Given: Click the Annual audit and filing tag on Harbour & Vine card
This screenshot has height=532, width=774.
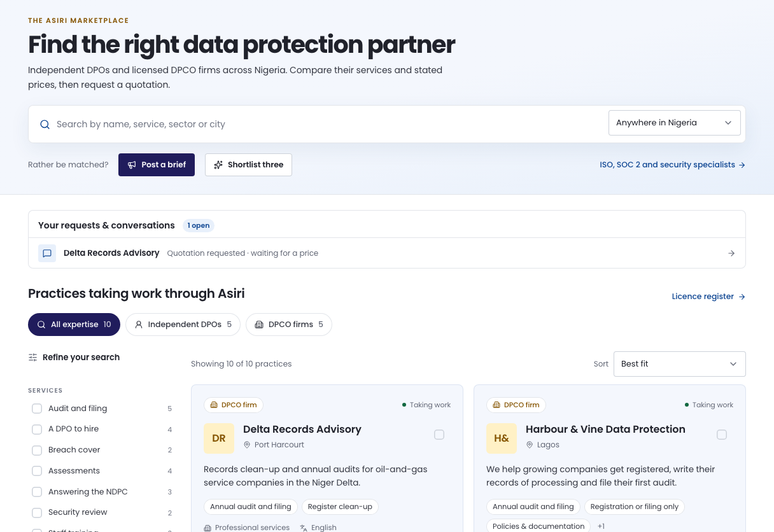Looking at the screenshot, I should point(533,507).
